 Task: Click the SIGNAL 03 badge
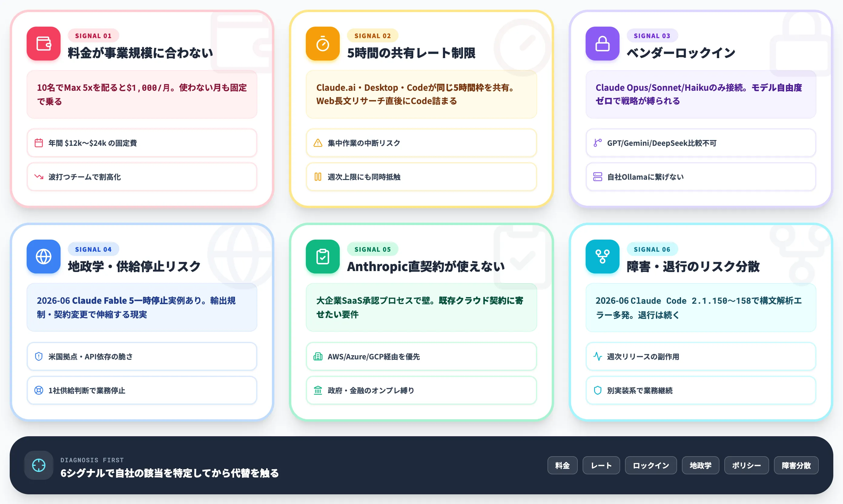[652, 36]
